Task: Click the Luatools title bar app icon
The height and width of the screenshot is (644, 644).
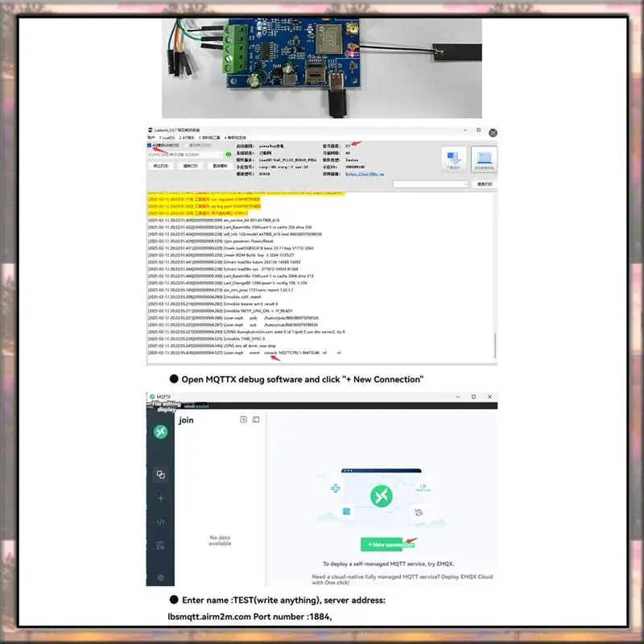Action: pos(151,130)
